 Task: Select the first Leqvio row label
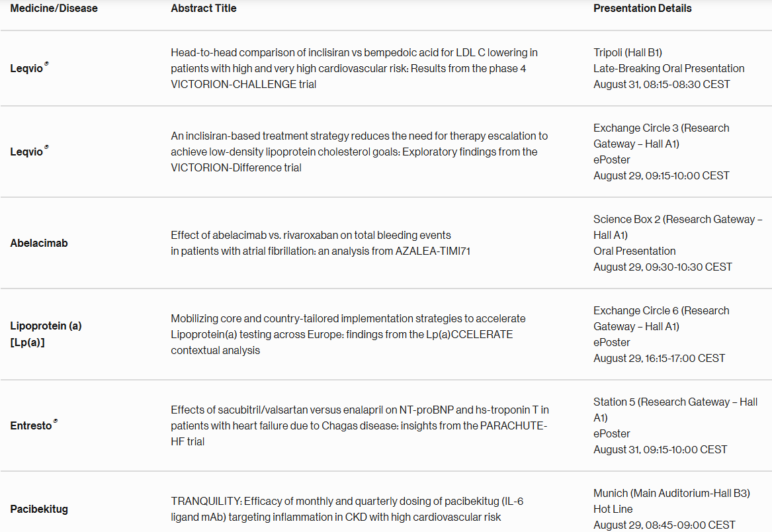(x=29, y=68)
